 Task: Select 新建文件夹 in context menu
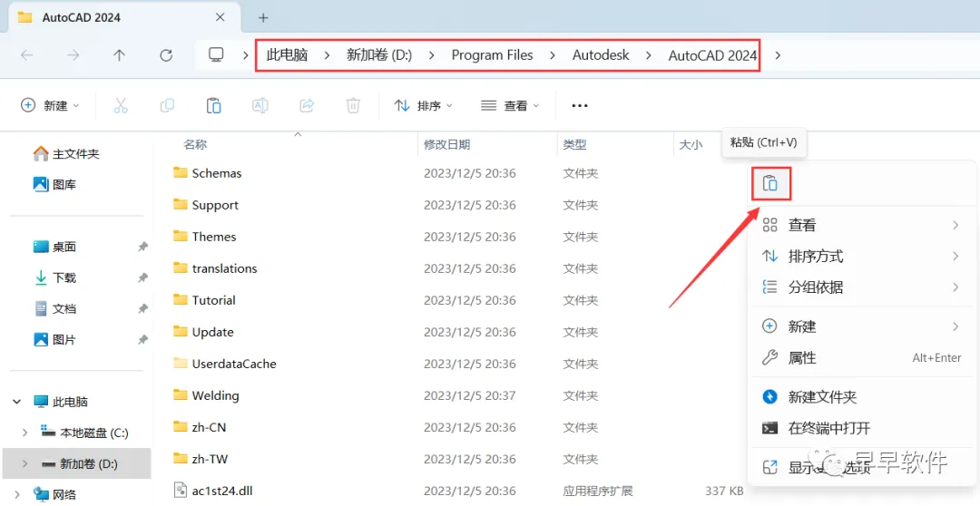[861, 396]
